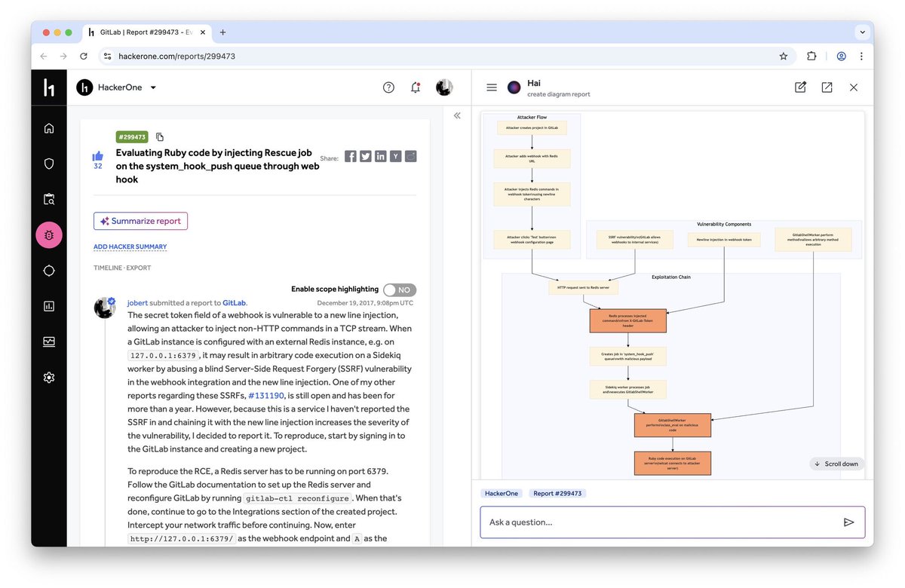
Task: Share report on Facebook
Action: 351,156
